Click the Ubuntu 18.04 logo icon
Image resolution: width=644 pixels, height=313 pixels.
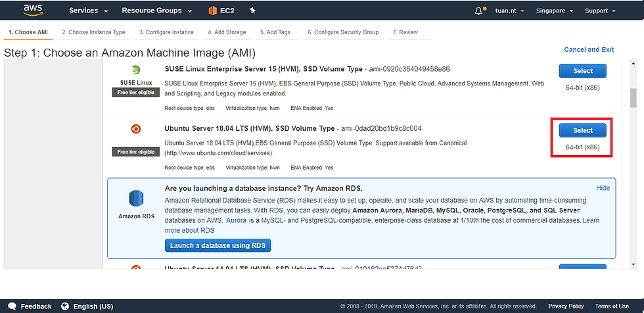tap(136, 130)
